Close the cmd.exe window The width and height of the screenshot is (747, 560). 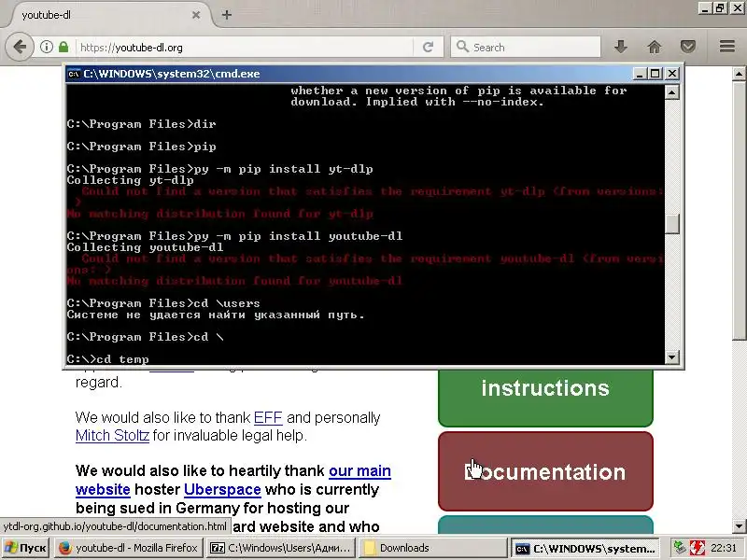(x=671, y=74)
